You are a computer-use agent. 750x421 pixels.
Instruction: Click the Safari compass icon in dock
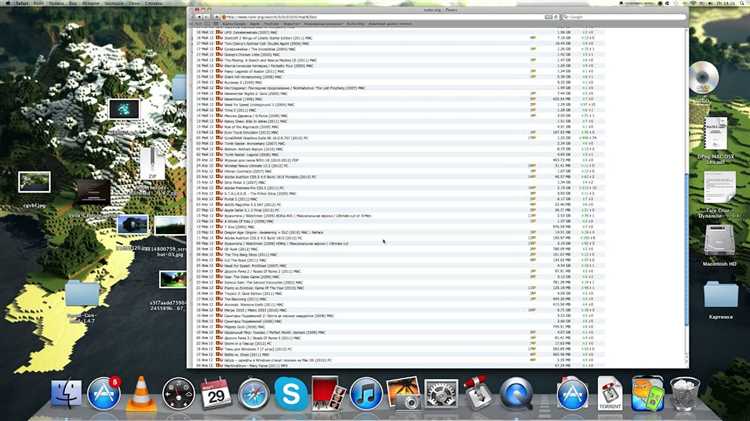click(254, 394)
